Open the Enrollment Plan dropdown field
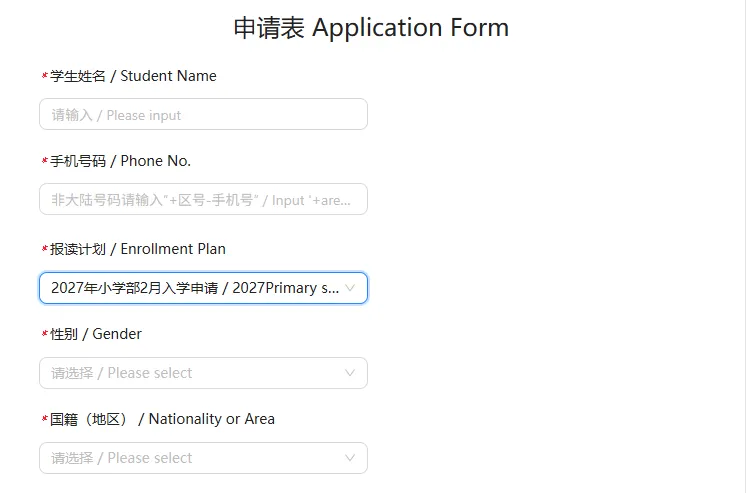 click(x=203, y=288)
